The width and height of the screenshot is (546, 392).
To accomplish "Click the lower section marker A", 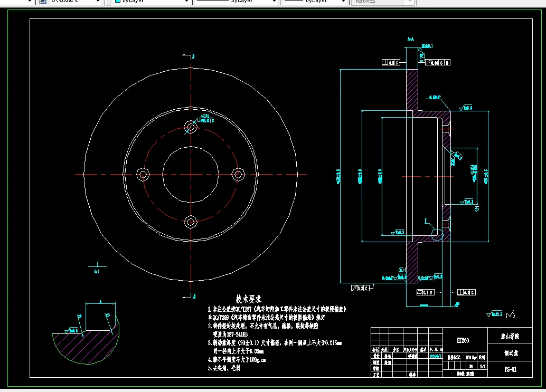I will pos(193,297).
